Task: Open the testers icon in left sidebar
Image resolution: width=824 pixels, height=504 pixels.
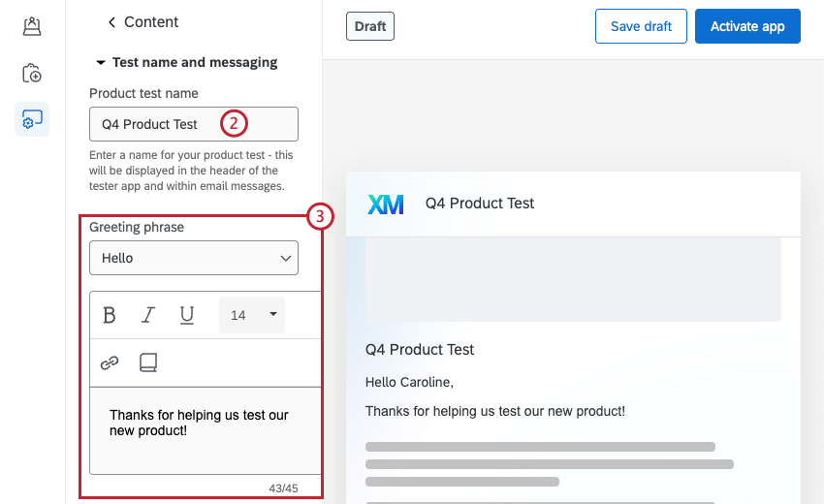Action: click(x=32, y=26)
